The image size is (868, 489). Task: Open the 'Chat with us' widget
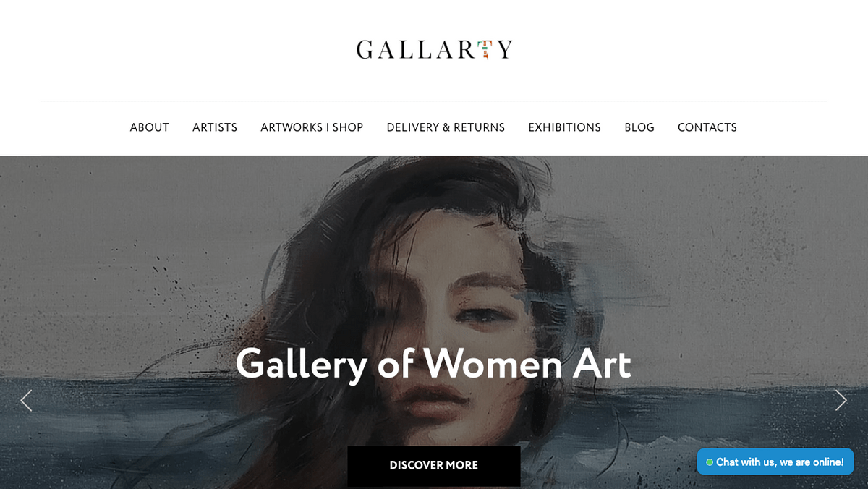pyautogui.click(x=775, y=462)
